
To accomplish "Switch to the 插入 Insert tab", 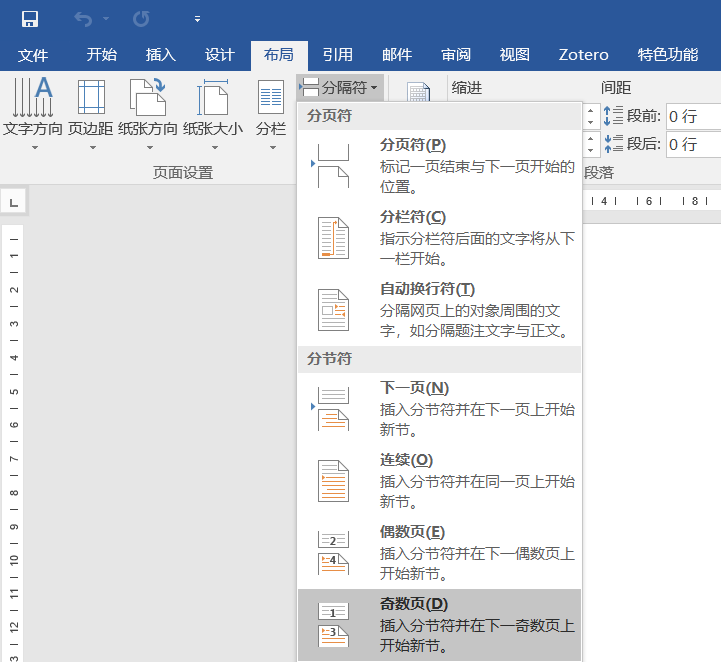I will 160,55.
